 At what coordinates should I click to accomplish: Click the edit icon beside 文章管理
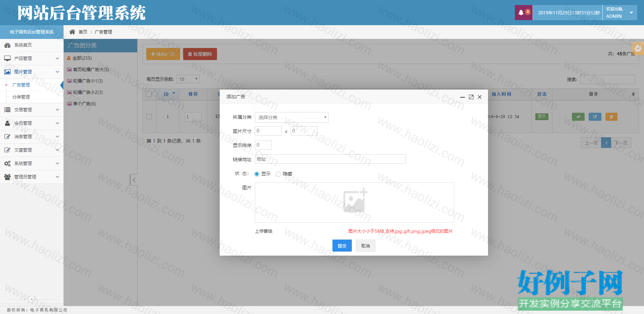tap(7, 150)
